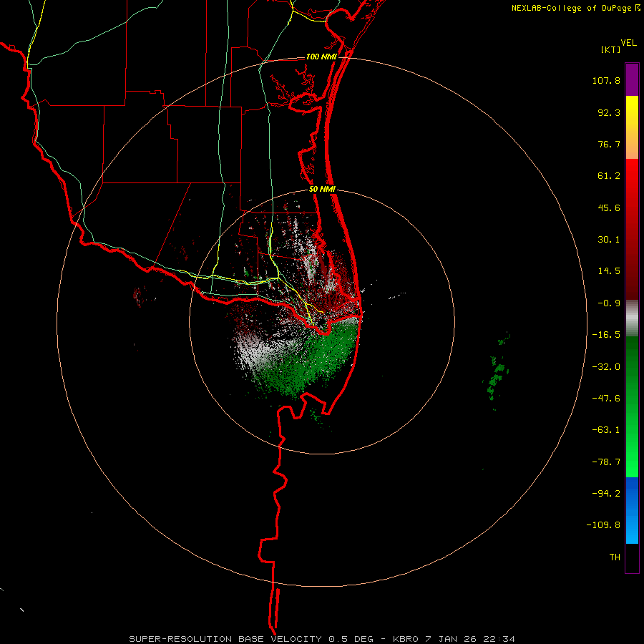This screenshot has height=644, width=644.
Task: Click the 107.8 velocity scale value
Action: pyautogui.click(x=606, y=80)
